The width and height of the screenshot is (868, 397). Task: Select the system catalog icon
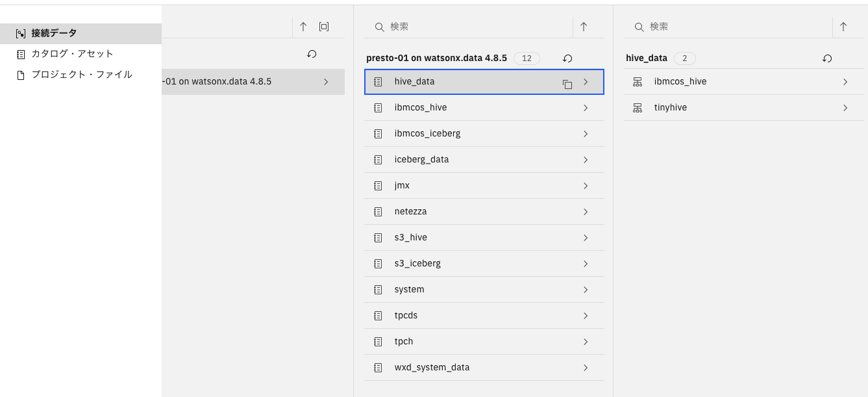click(378, 290)
